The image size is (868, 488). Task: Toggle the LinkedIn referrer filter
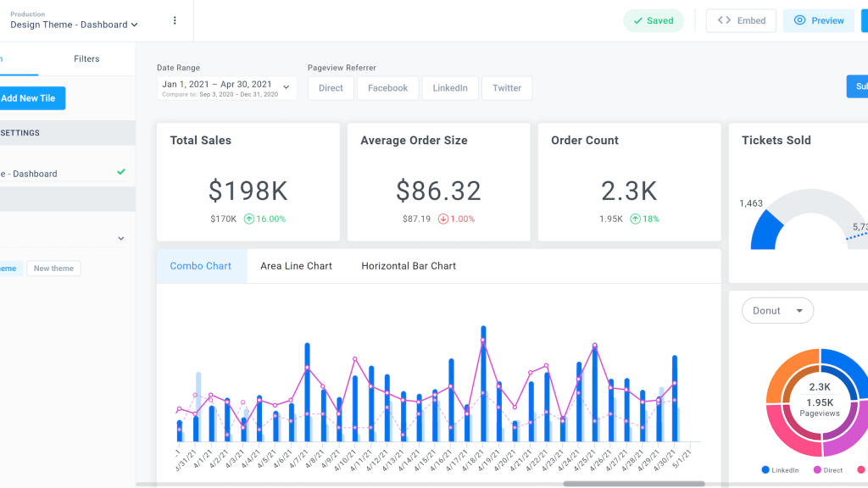(450, 88)
